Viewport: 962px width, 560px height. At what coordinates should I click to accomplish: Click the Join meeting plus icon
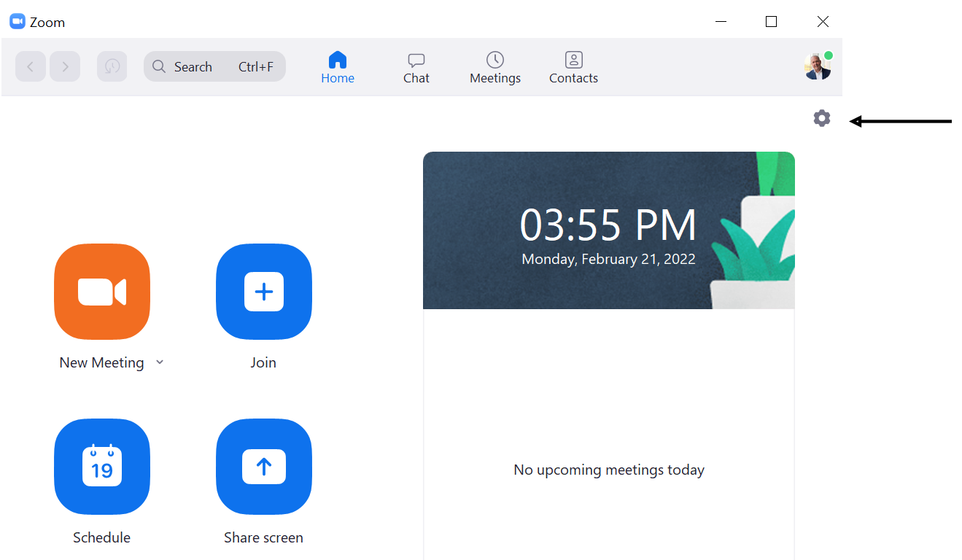point(264,292)
